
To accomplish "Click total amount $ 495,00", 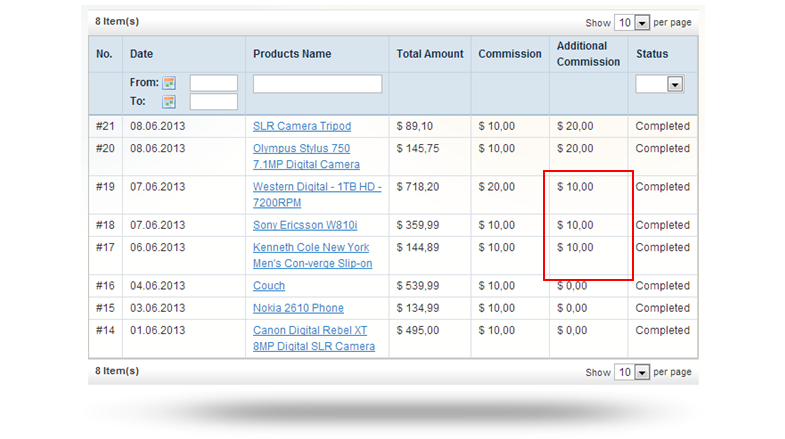I will pos(418,330).
